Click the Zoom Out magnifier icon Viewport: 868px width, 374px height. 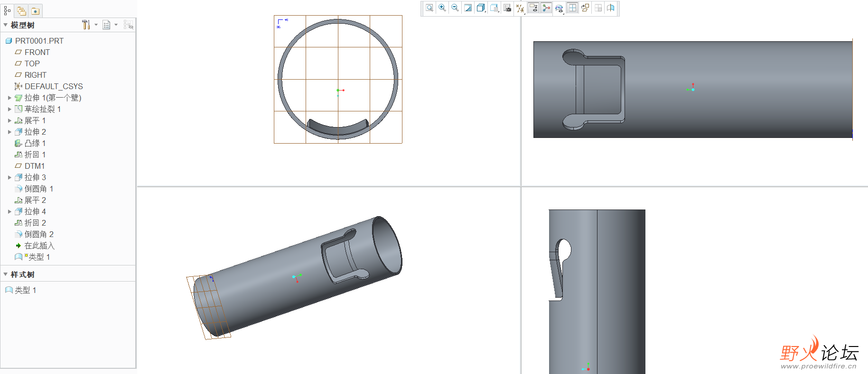click(x=455, y=8)
